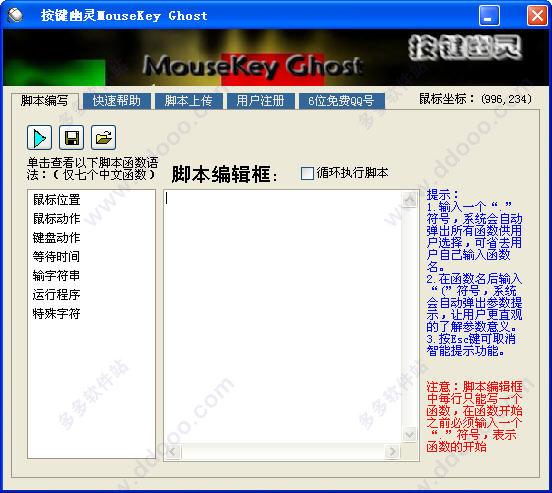Click the app icon in the title bar
The image size is (552, 493).
[x=15, y=15]
